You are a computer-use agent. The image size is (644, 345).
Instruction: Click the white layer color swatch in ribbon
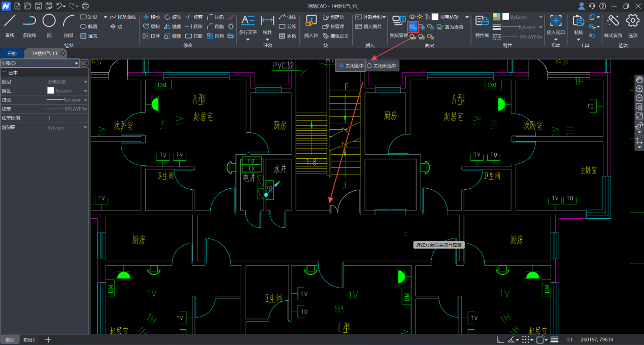point(435,17)
